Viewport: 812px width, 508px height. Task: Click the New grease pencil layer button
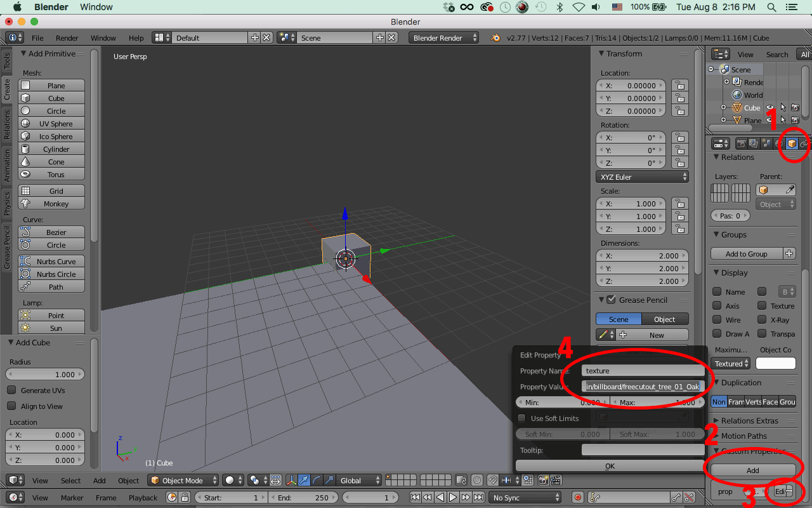tap(652, 335)
